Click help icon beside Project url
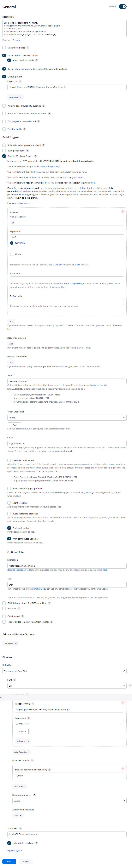 [x=20, y=81]
